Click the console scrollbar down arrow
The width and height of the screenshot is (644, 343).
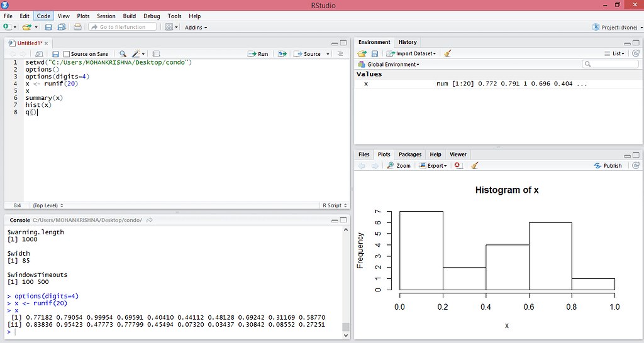[346, 335]
